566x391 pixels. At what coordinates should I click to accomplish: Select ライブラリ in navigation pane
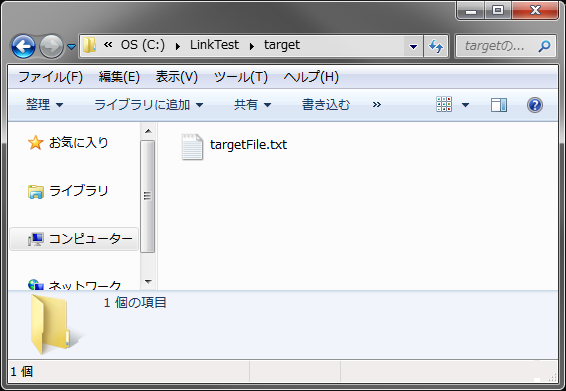68,191
